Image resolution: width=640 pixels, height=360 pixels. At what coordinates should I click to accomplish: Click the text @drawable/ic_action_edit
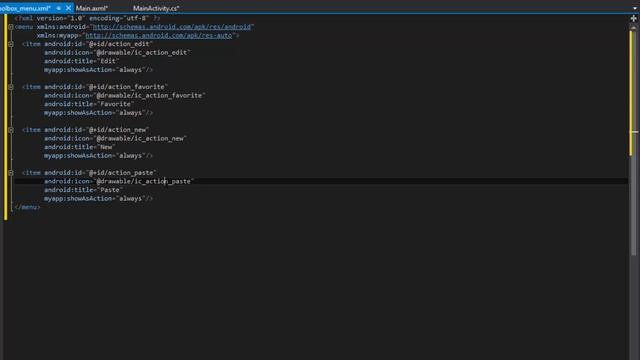142,53
